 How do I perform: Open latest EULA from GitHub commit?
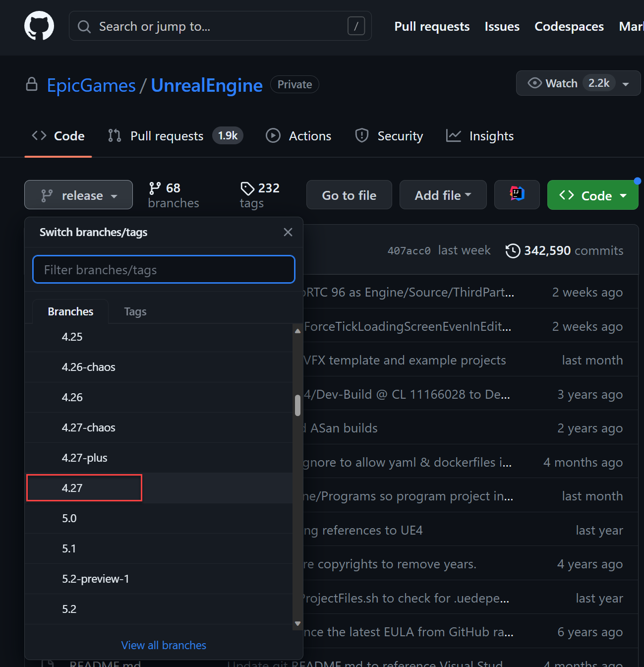coord(409,632)
